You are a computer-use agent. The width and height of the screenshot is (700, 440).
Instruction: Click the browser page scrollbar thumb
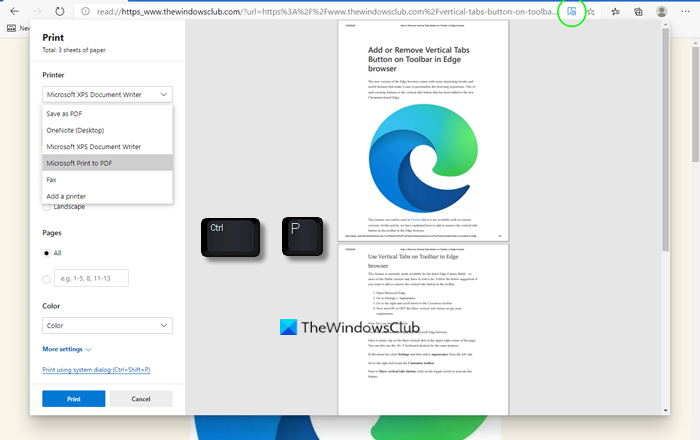(696, 105)
